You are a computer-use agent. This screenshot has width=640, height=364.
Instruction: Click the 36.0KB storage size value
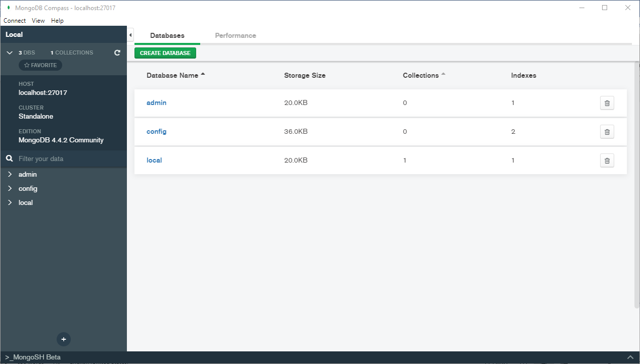coord(296,131)
